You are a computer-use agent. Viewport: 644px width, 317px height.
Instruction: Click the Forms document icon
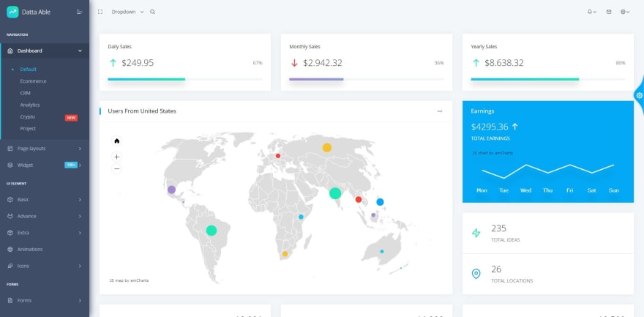pyautogui.click(x=10, y=301)
